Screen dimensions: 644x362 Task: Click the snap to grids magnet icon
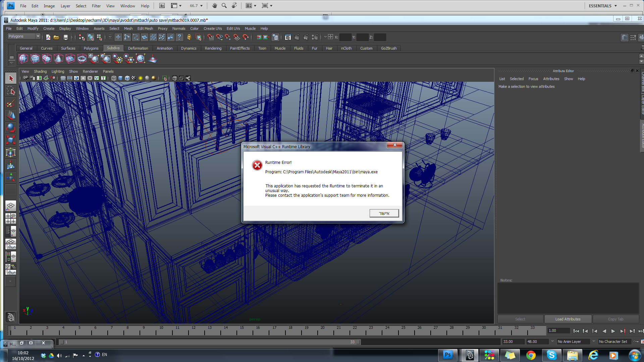[210, 37]
